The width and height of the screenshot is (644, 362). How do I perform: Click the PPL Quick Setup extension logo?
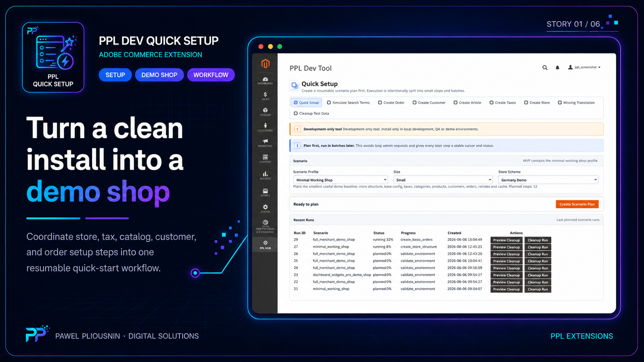pyautogui.click(x=53, y=57)
